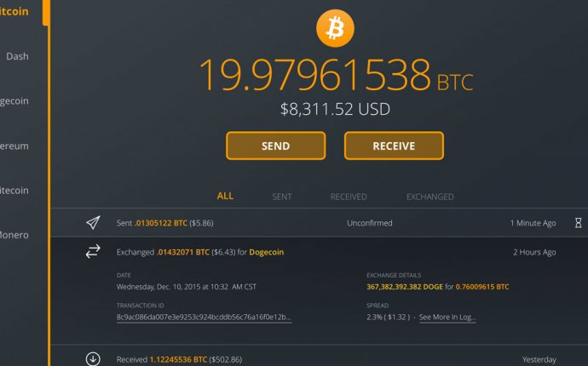
Task: Select Monero in the sidebar
Action: pos(14,235)
